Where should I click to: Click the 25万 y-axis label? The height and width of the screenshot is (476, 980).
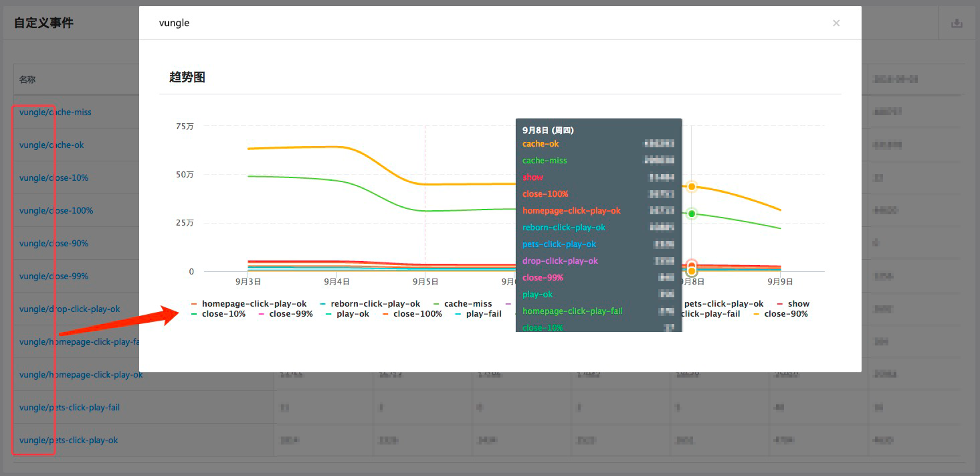(x=185, y=223)
